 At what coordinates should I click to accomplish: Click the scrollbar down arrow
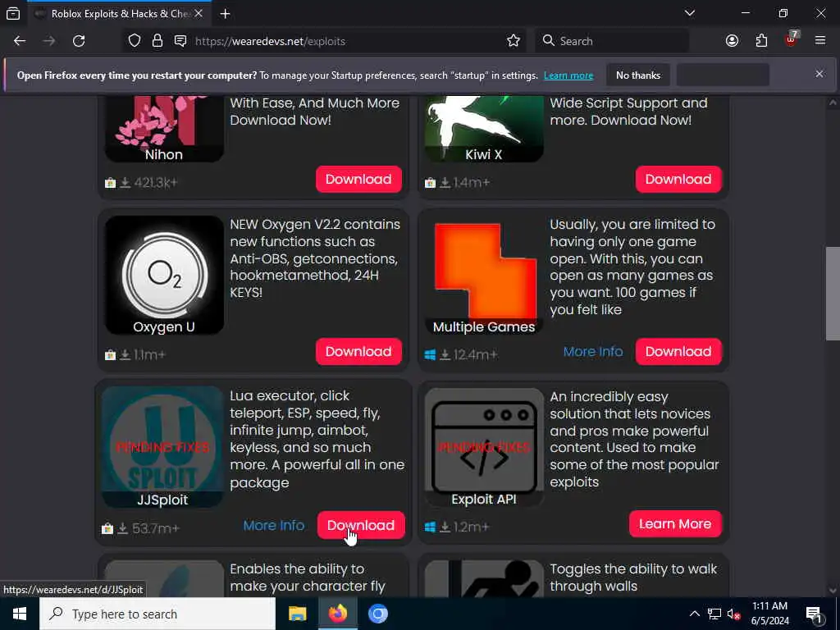833,591
